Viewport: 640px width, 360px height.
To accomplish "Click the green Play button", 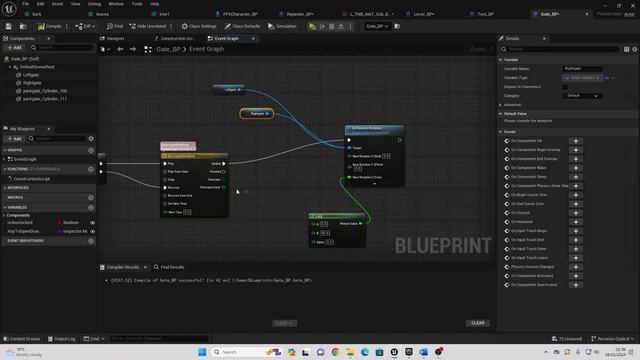I will 312,26.
